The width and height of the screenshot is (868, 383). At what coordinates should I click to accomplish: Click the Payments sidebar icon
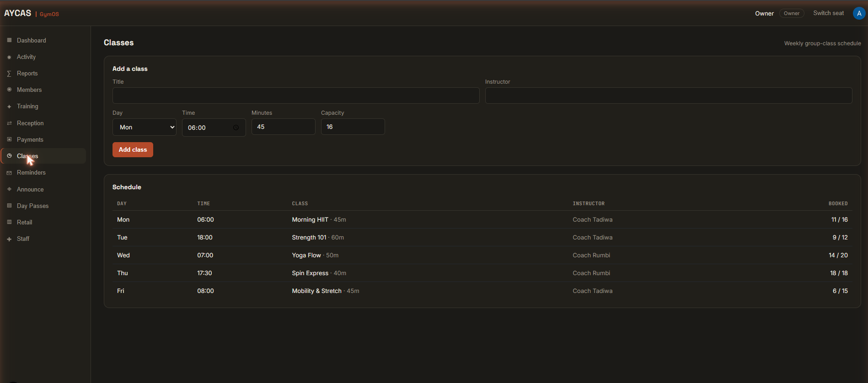click(x=9, y=139)
